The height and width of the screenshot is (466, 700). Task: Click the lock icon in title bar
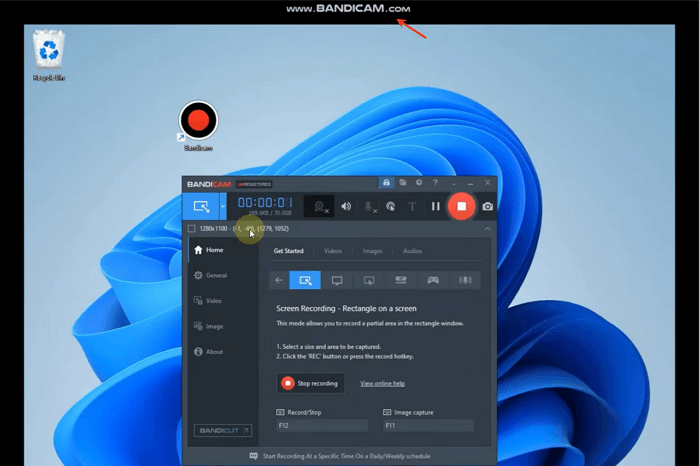click(x=386, y=183)
